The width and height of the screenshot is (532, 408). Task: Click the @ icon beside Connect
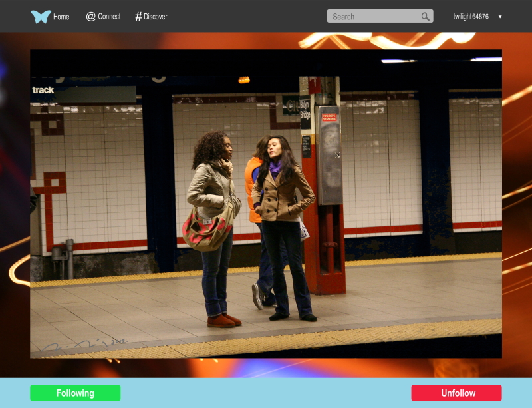[x=90, y=16]
